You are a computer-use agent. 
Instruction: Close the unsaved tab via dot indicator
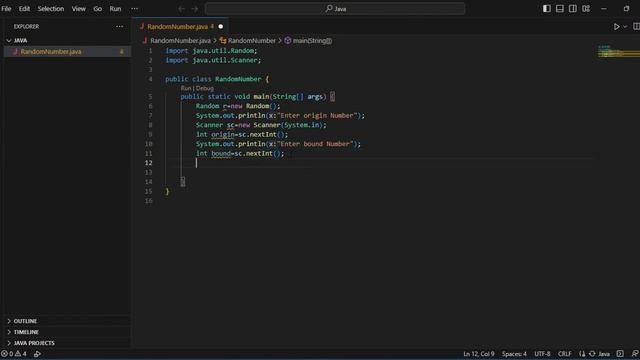(220, 27)
